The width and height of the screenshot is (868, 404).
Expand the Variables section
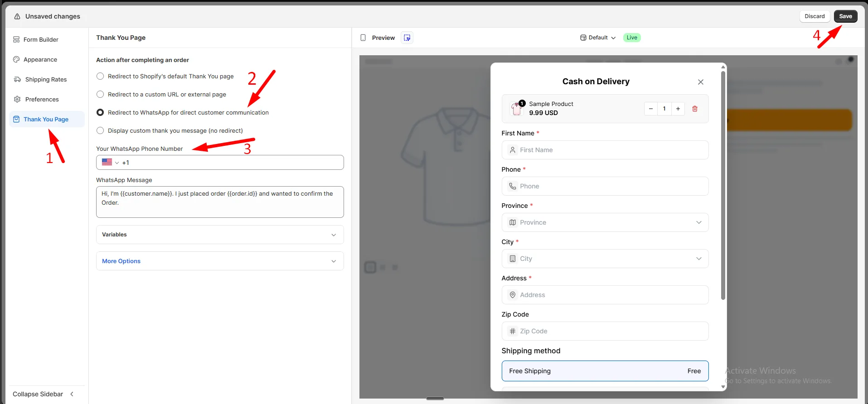point(220,235)
